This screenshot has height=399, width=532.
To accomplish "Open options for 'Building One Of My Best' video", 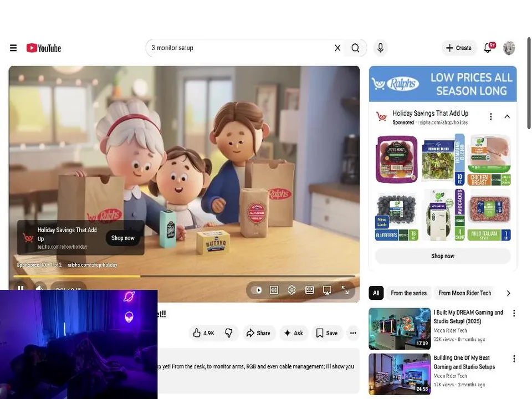I will [x=514, y=359].
